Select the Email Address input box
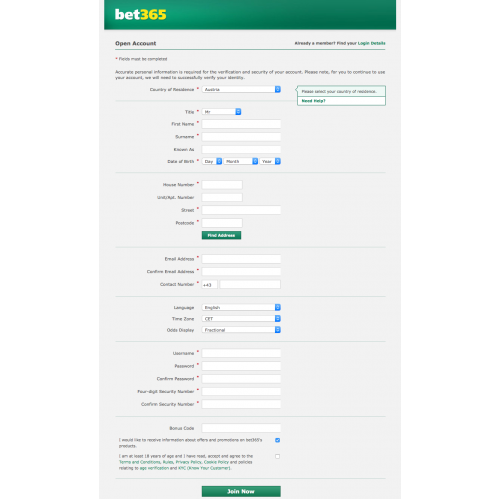Screen dimensions: 500x500 (x=241, y=259)
